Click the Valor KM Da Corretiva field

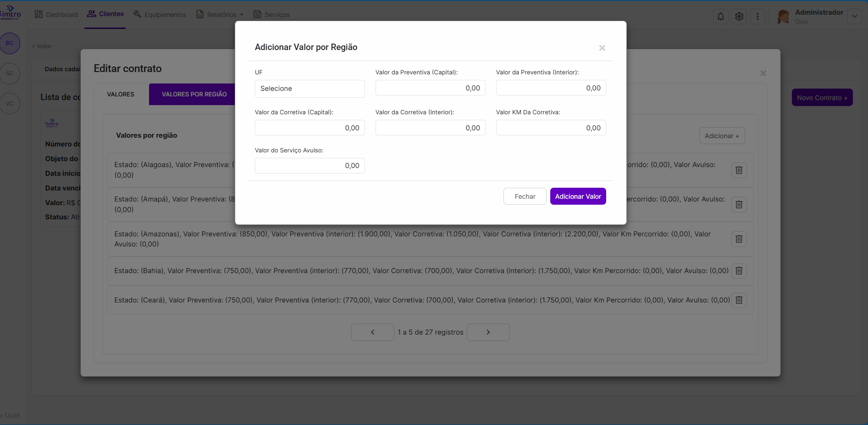point(551,128)
